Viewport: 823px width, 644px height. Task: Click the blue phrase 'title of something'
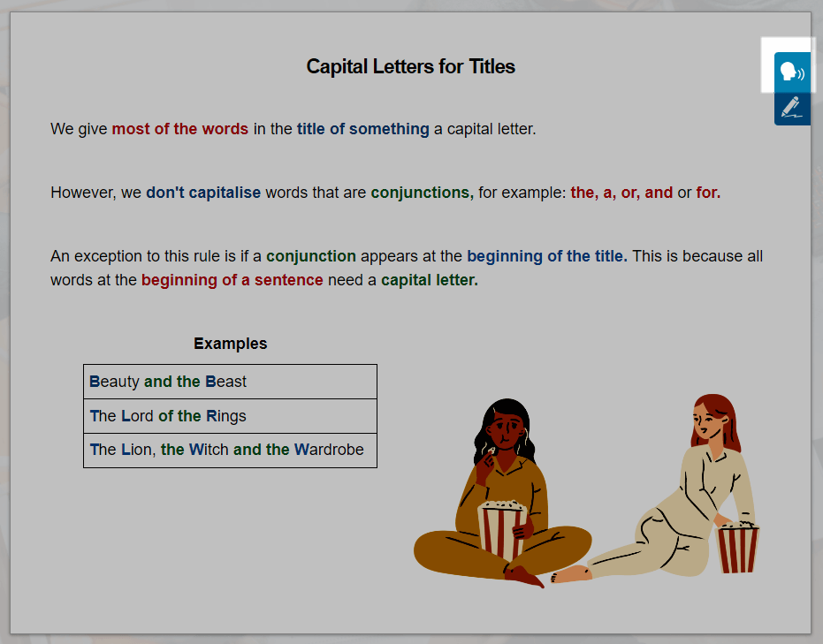(362, 129)
